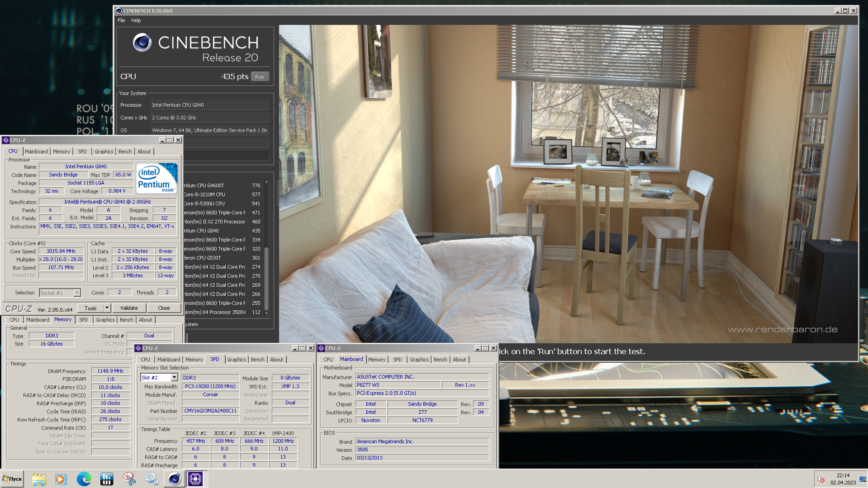Click the Core Speed value 3015.84 MHz
868x488 pixels.
[x=62, y=251]
